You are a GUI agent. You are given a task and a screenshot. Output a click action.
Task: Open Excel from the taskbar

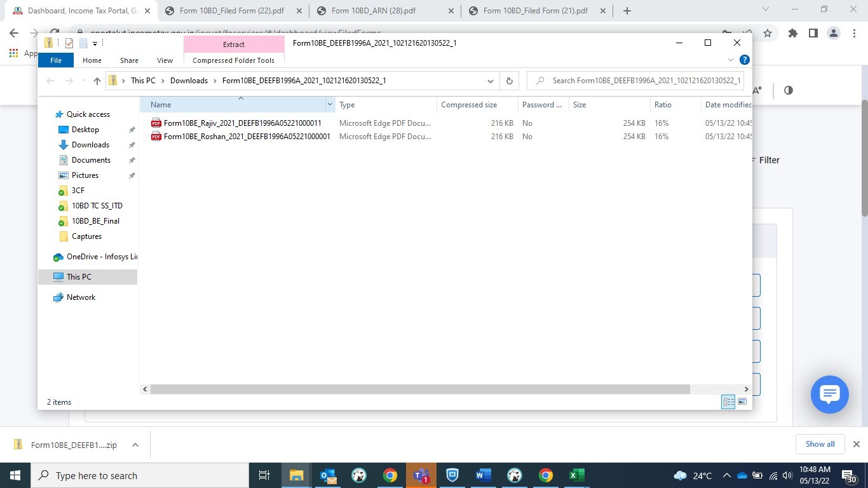point(576,475)
